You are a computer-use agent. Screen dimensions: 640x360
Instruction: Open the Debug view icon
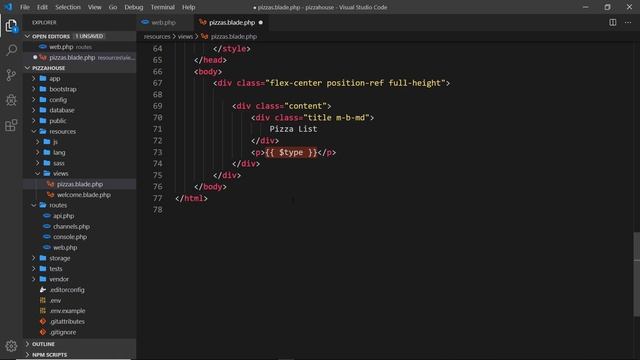pos(11,100)
